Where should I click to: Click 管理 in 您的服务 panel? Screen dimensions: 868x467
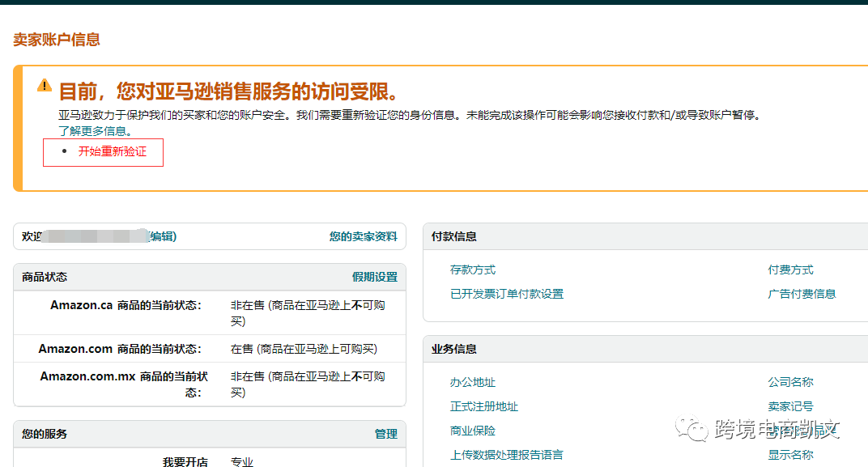(386, 434)
